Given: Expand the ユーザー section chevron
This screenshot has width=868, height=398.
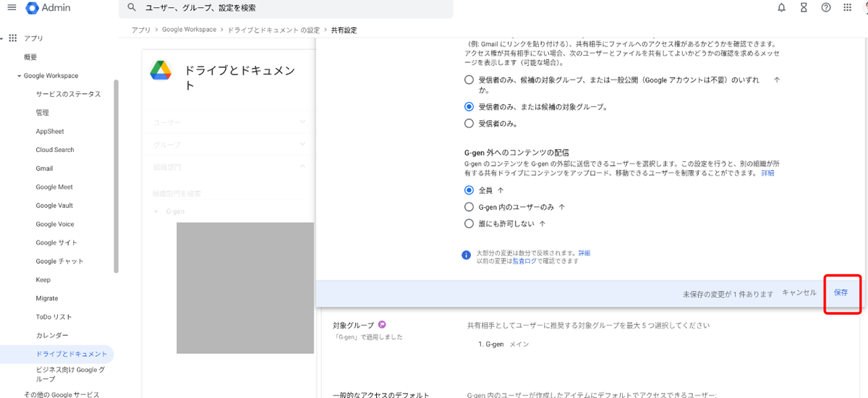Looking at the screenshot, I should [x=302, y=122].
